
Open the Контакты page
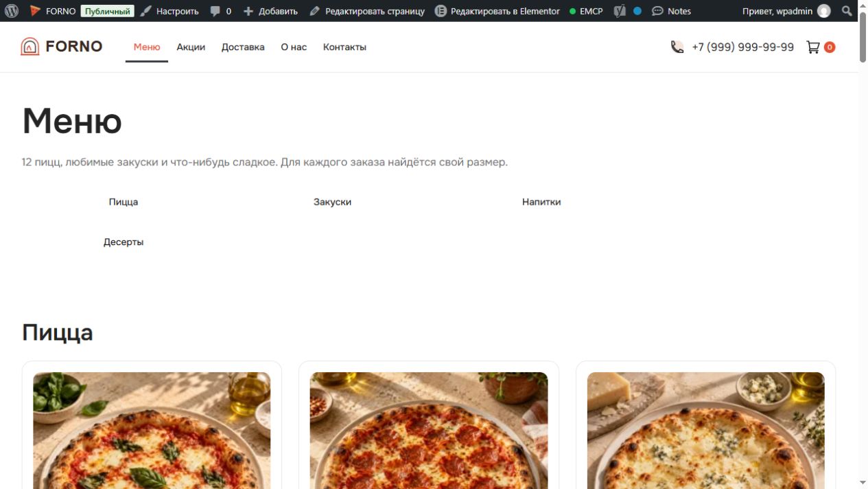pos(344,47)
